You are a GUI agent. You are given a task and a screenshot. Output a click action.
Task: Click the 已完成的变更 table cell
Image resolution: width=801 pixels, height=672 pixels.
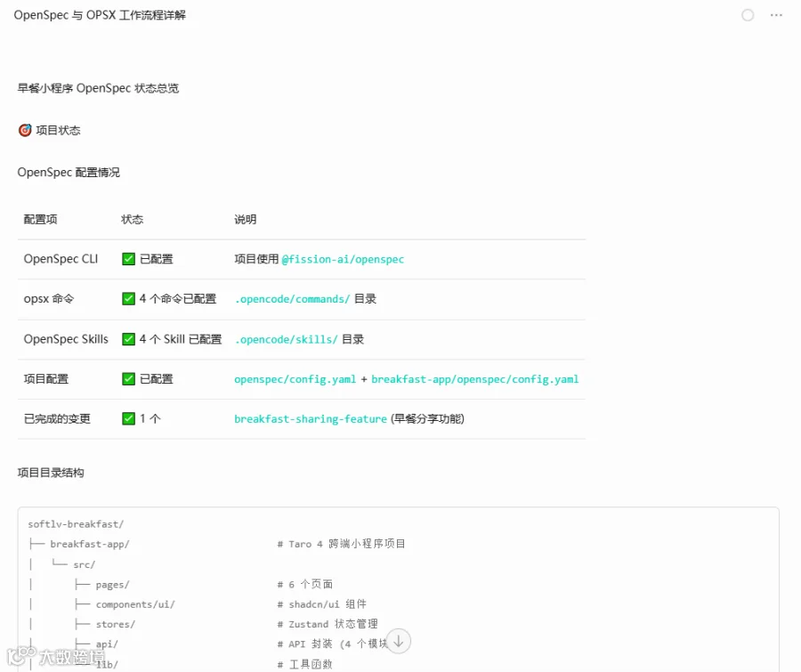pyautogui.click(x=57, y=418)
